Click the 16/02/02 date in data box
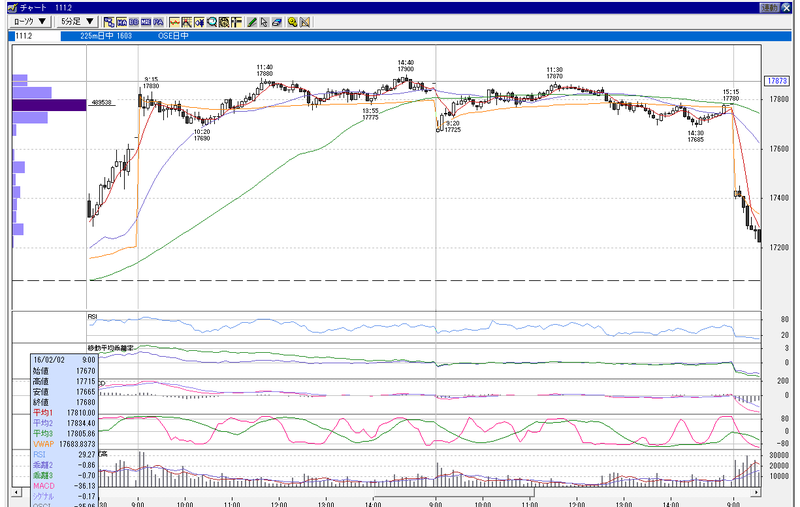Viewport: 800px width, 507px height. 49,360
